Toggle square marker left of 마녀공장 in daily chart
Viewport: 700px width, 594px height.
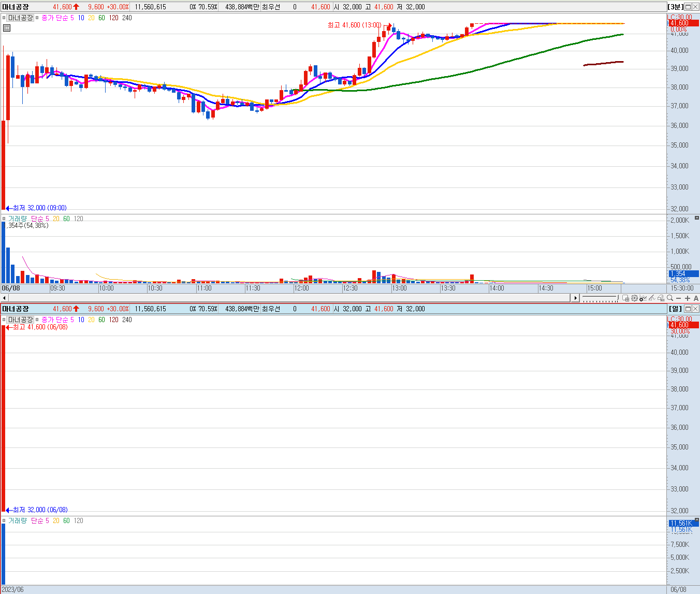click(x=4, y=320)
